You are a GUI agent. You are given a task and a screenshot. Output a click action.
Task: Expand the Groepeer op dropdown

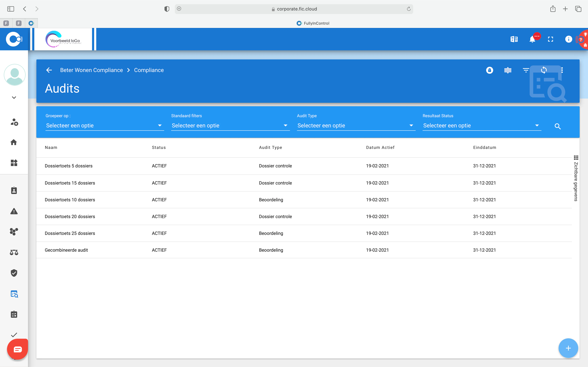click(105, 125)
